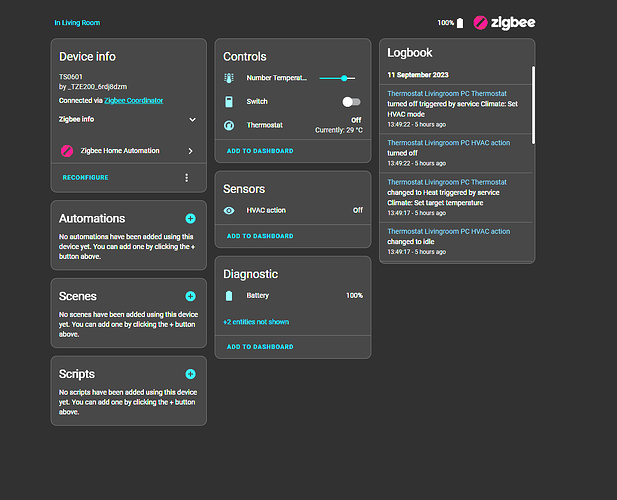Click the plus icon in Automations card
Viewport: 617px width, 500px height.
pos(190,218)
